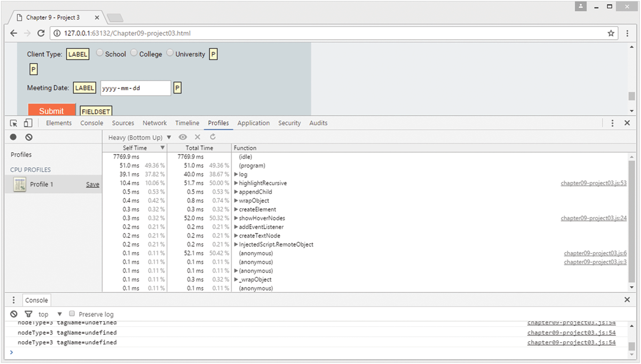The width and height of the screenshot is (641, 364).
Task: Expand the highlightRecursive function row
Action: pos(236,183)
